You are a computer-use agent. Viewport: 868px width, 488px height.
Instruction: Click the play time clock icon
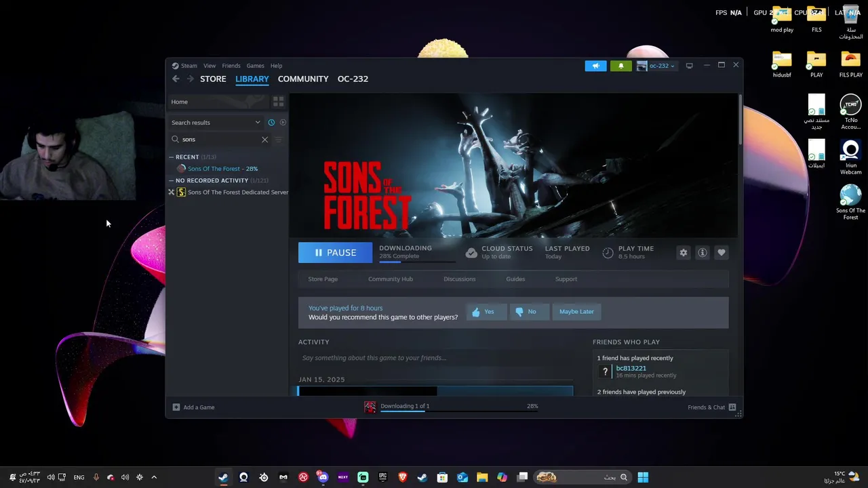tap(608, 253)
